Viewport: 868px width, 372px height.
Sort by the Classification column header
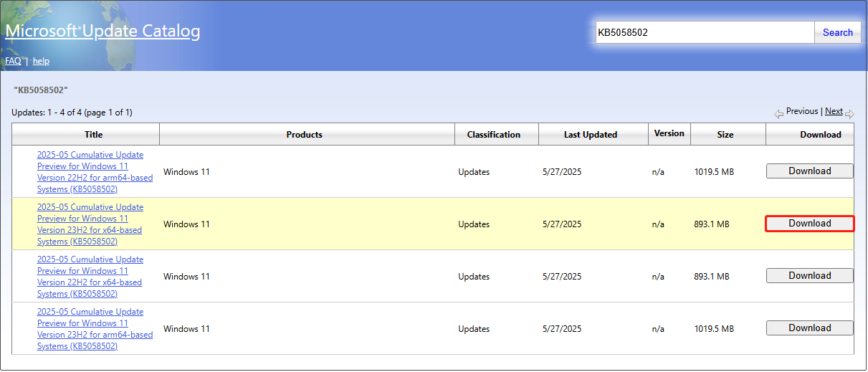tap(494, 134)
